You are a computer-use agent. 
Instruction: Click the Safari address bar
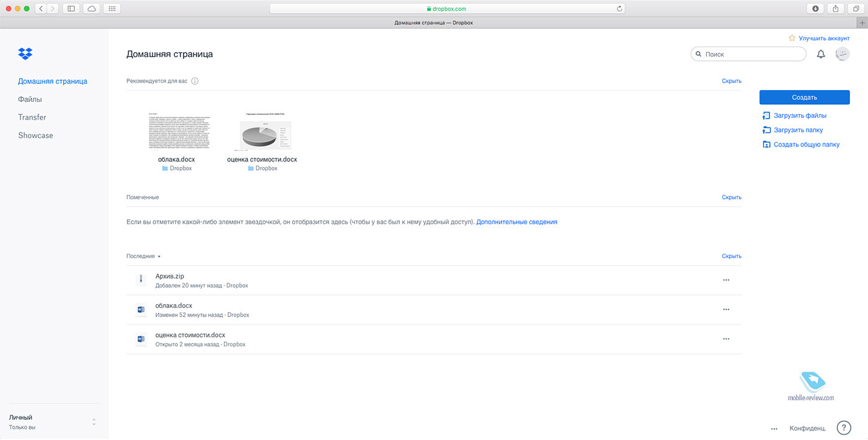point(447,9)
